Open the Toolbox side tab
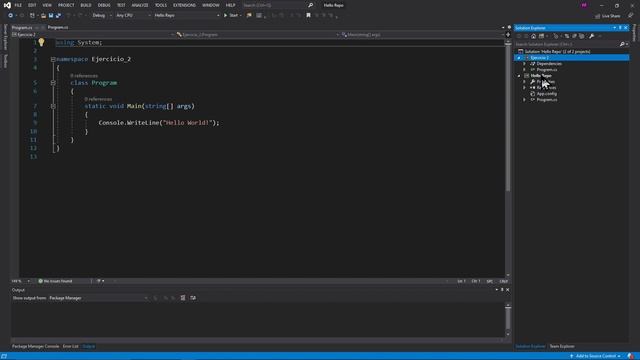The height and width of the screenshot is (360, 640). [5, 61]
